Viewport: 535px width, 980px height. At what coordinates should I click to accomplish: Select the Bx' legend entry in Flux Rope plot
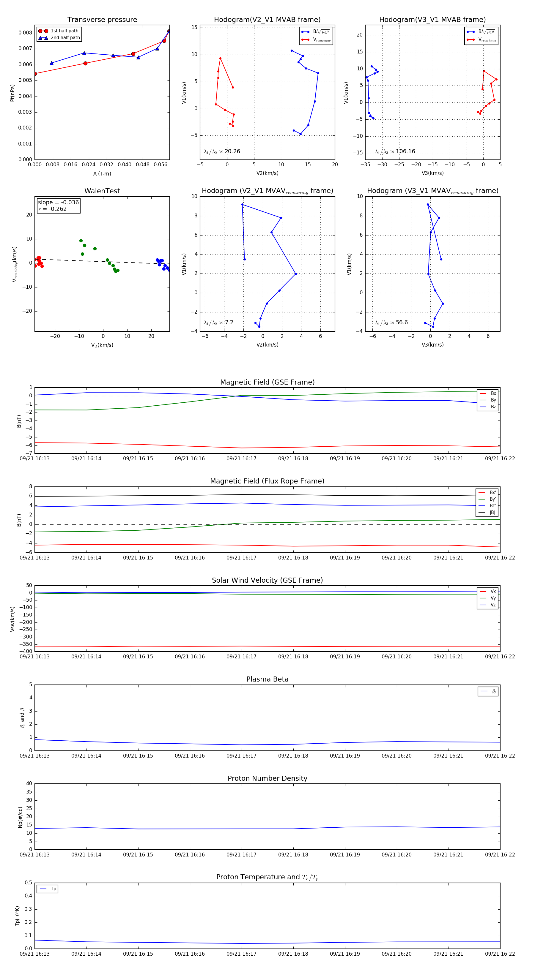[x=487, y=492]
